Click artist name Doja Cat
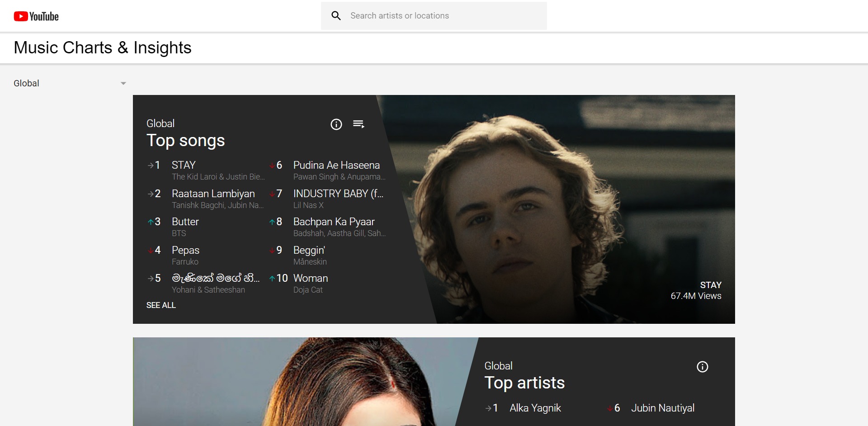Image resolution: width=868 pixels, height=426 pixels. (x=308, y=290)
